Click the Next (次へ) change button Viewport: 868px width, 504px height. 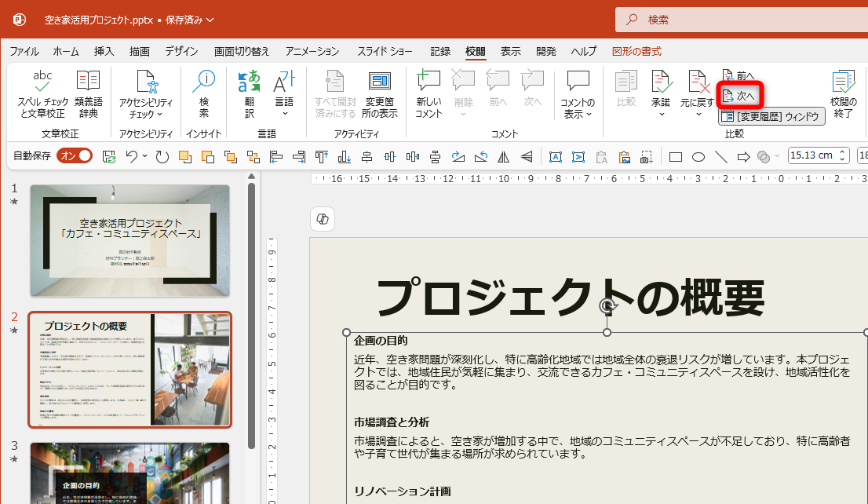point(741,96)
